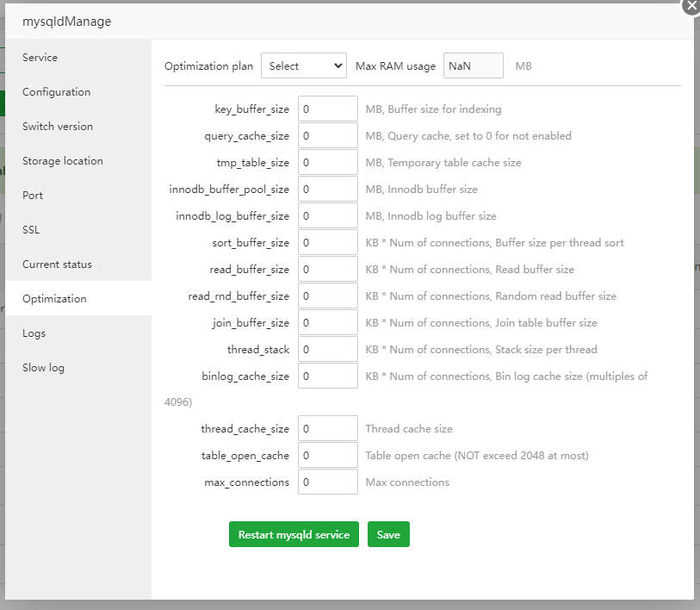700x610 pixels.
Task: Open the Service tab
Action: pos(40,58)
